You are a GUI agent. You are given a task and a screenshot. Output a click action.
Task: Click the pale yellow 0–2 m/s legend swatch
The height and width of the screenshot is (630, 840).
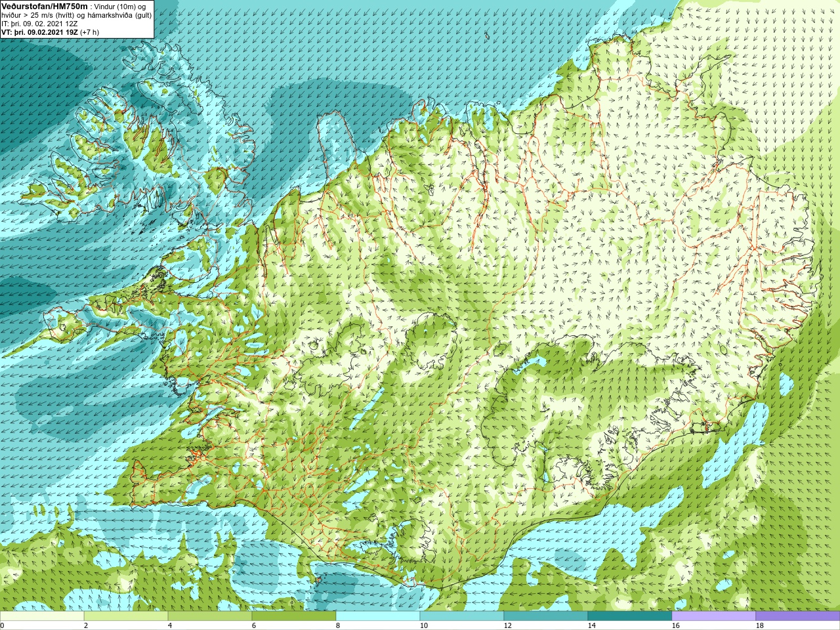(42, 616)
